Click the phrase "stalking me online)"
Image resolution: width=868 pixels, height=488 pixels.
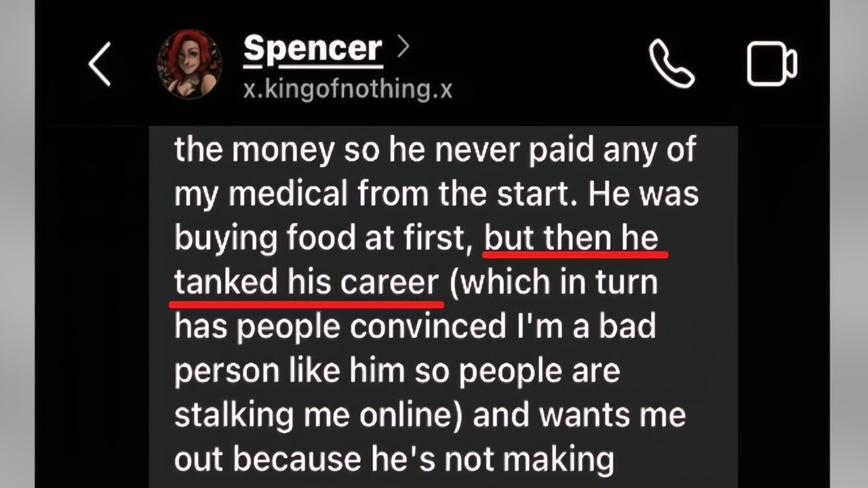[318, 415]
